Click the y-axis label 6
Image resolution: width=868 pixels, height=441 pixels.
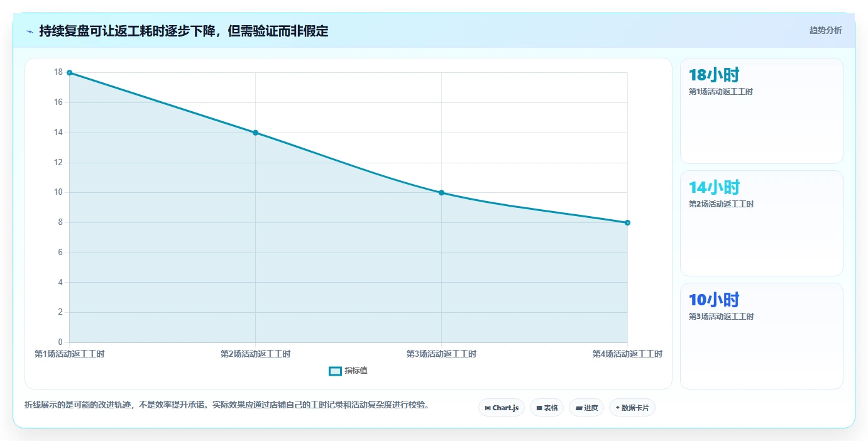60,253
